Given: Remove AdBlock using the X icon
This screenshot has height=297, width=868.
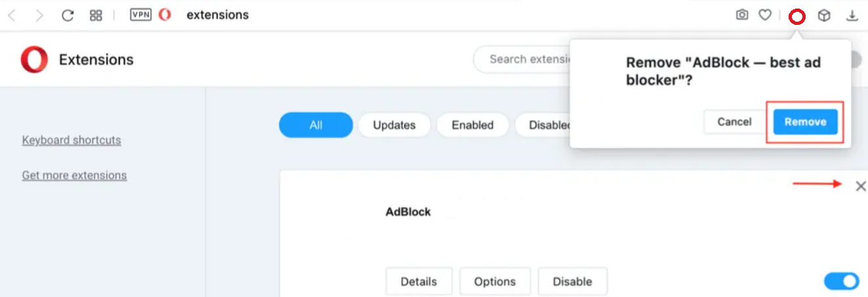Looking at the screenshot, I should pyautogui.click(x=861, y=187).
